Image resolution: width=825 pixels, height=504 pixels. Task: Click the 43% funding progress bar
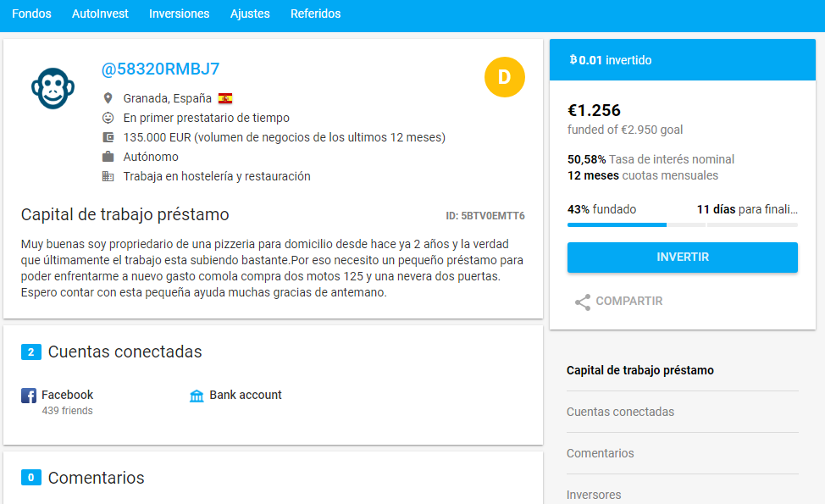[617, 225]
